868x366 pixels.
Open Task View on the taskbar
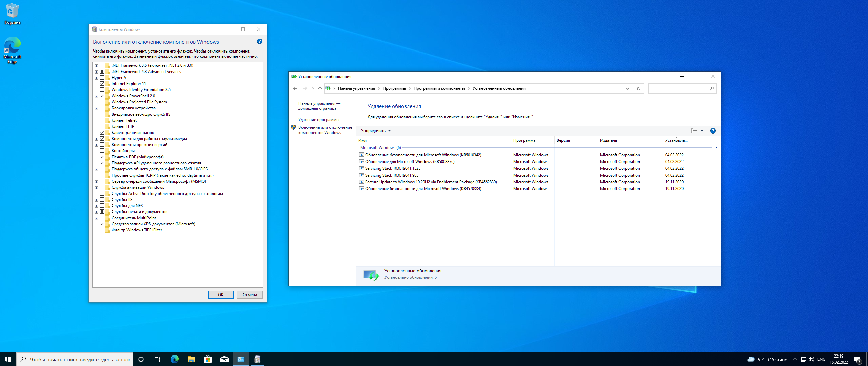click(157, 359)
